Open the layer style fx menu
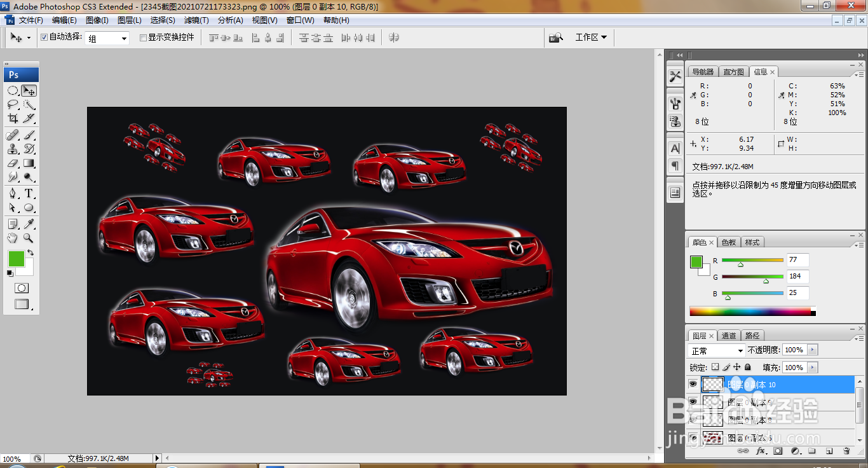The image size is (868, 468). pos(760,451)
